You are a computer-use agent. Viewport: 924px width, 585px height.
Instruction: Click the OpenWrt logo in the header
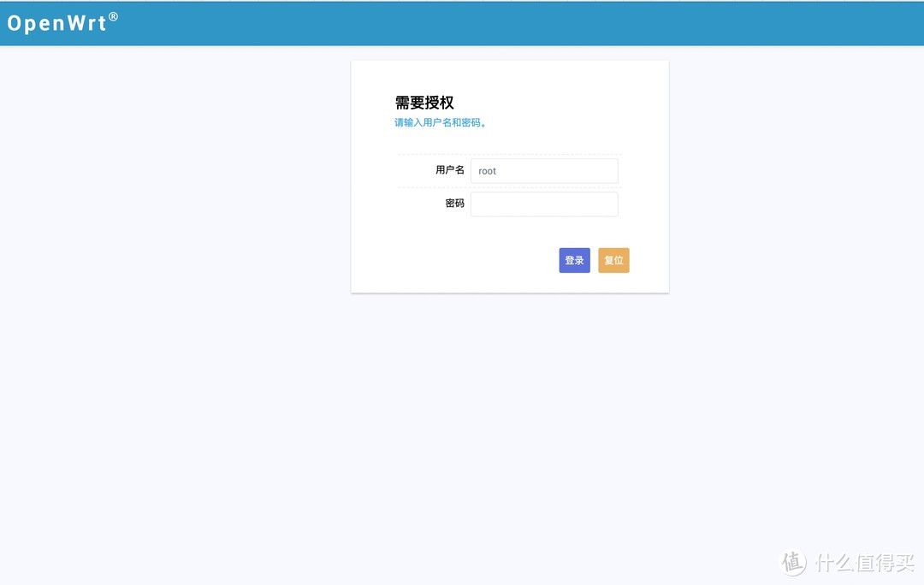[x=55, y=23]
